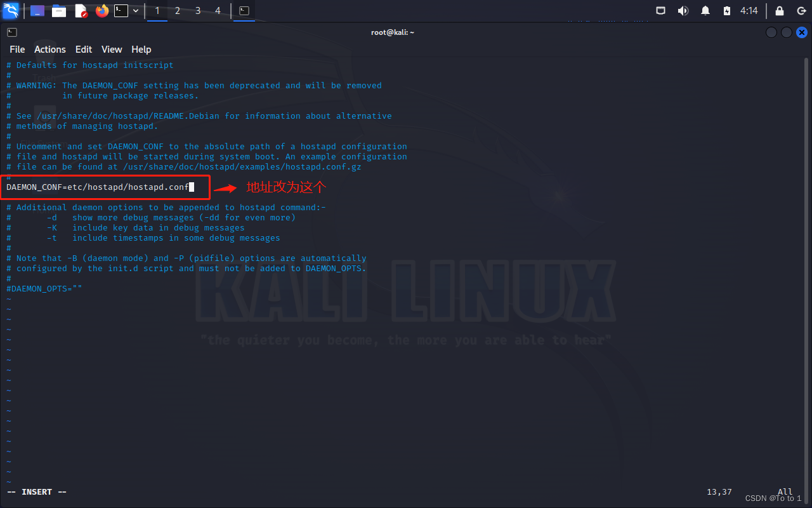Open the View menu
Image resolution: width=812 pixels, height=508 pixels.
pos(112,49)
